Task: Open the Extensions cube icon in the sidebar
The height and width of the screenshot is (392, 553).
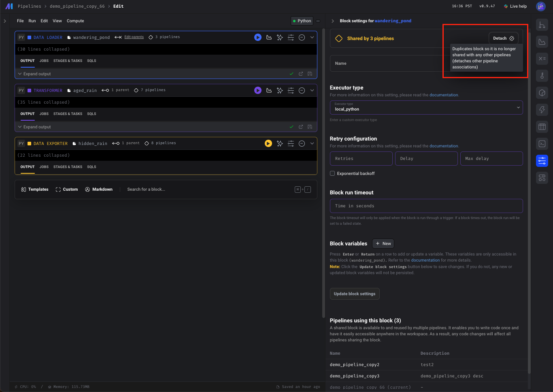Action: click(542, 93)
